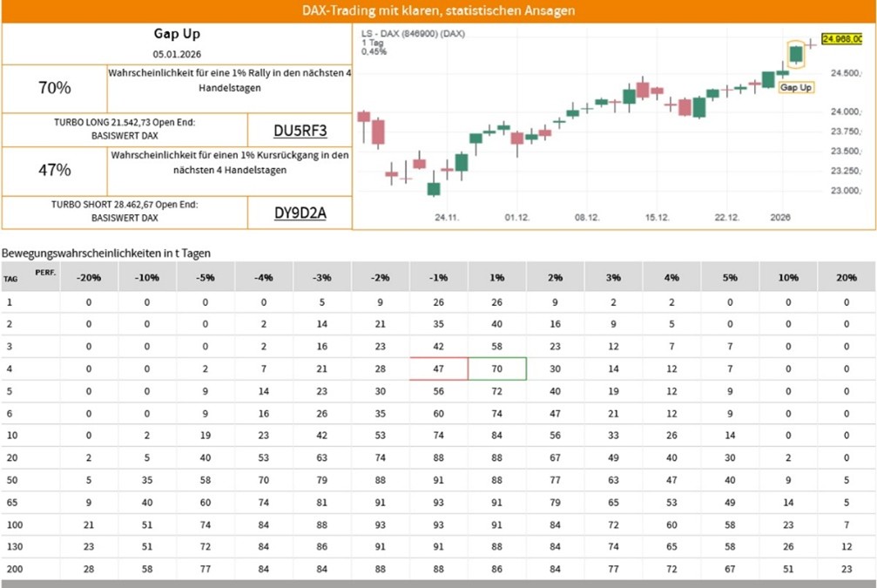Select the TAG PERF. header cell

(x=30, y=276)
